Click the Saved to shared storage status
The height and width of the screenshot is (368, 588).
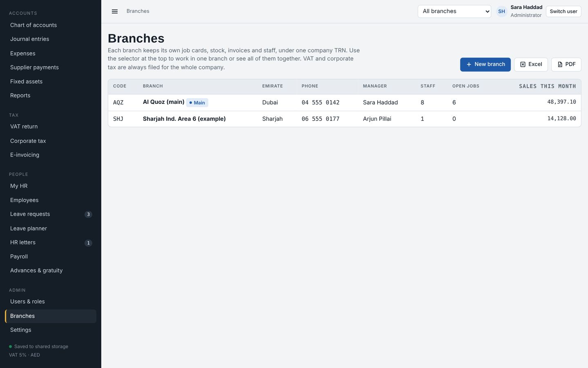coord(39,347)
